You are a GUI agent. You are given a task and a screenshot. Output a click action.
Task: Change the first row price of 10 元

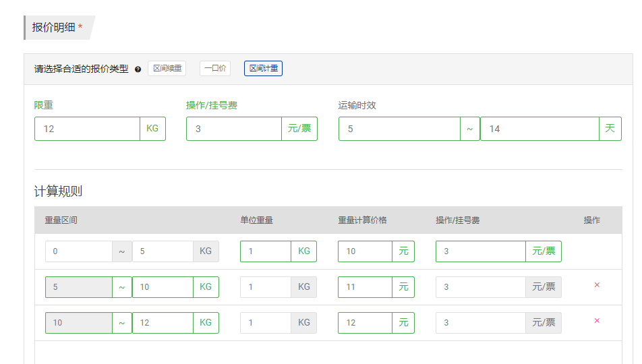point(365,251)
